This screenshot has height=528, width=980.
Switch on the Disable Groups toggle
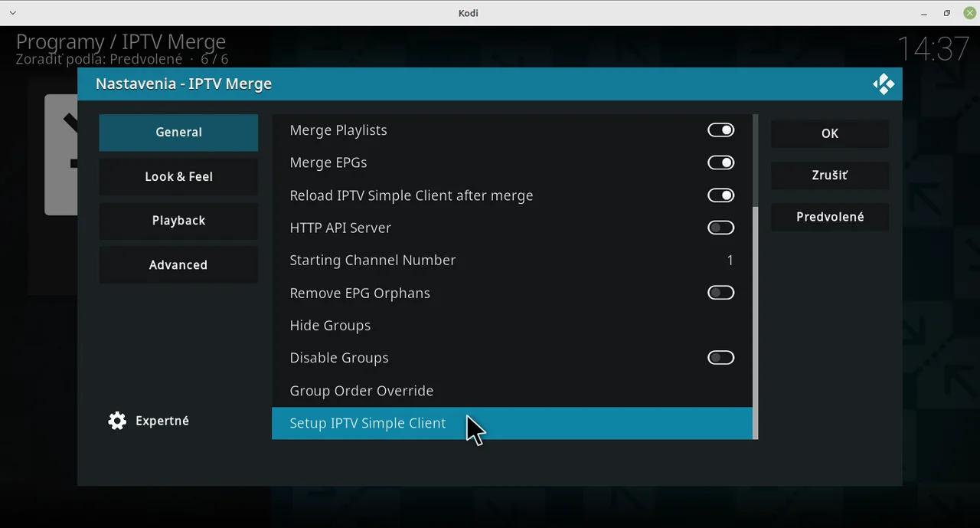pos(720,358)
